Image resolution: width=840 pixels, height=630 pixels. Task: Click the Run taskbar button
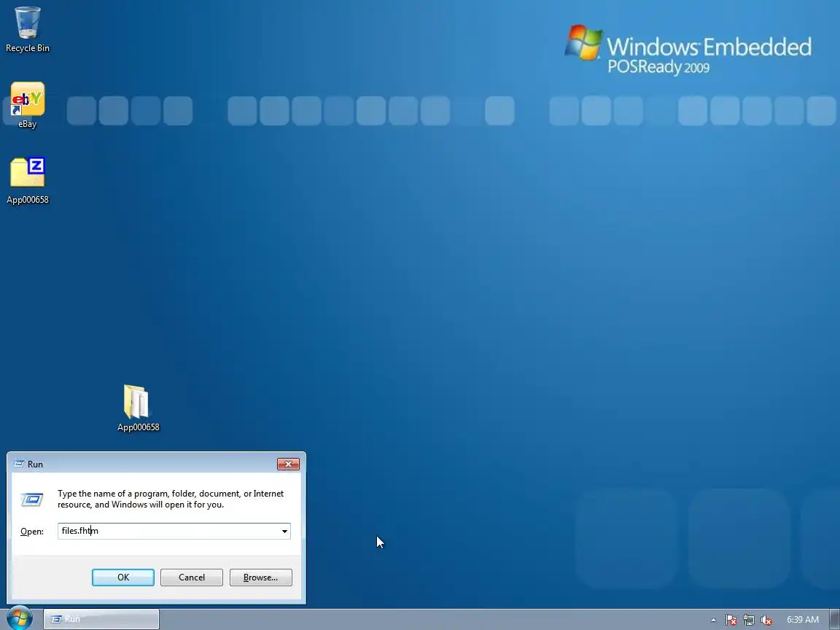[101, 619]
